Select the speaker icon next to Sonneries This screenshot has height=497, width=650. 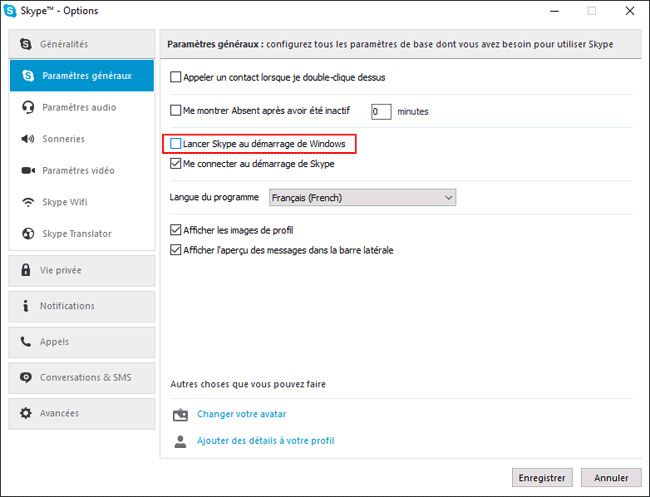[28, 139]
